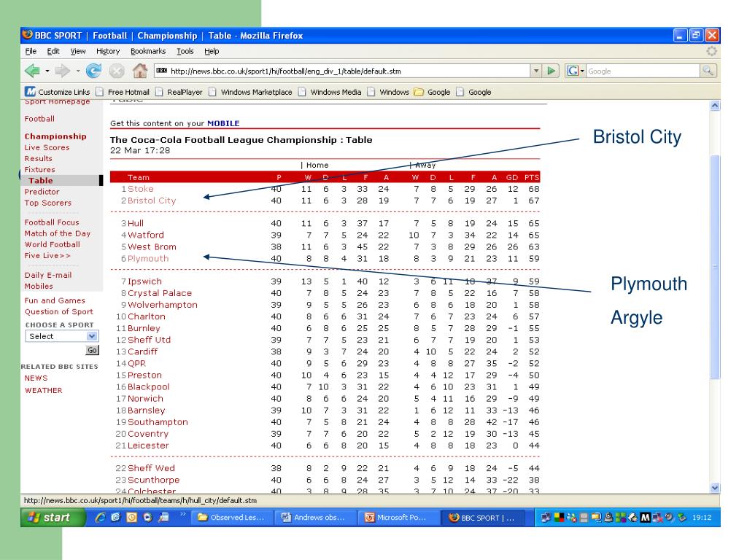Switch to the Observed Les... taskbar folder
Image resolution: width=747 pixels, height=560 pixels.
233,517
